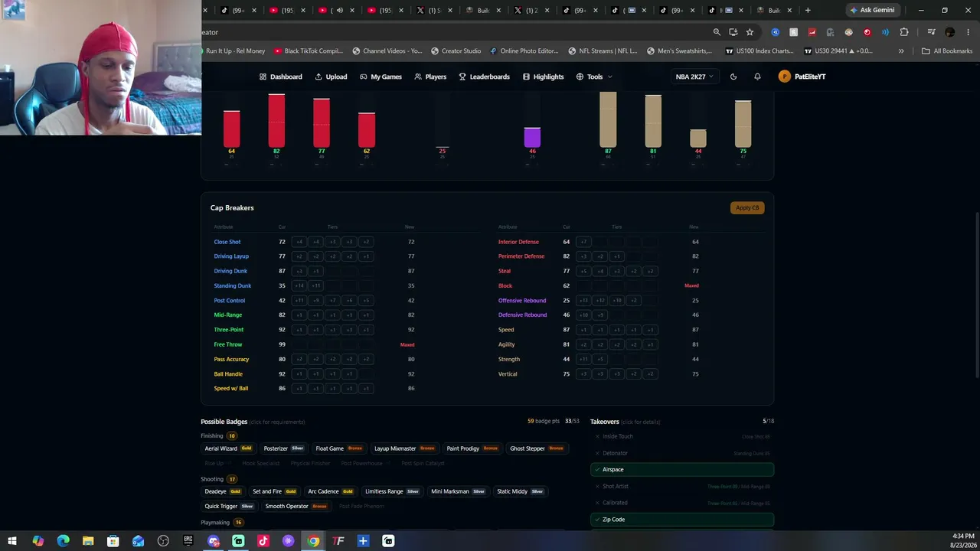This screenshot has width=980, height=551.
Task: Click the Set and Fire badge
Action: [275, 491]
